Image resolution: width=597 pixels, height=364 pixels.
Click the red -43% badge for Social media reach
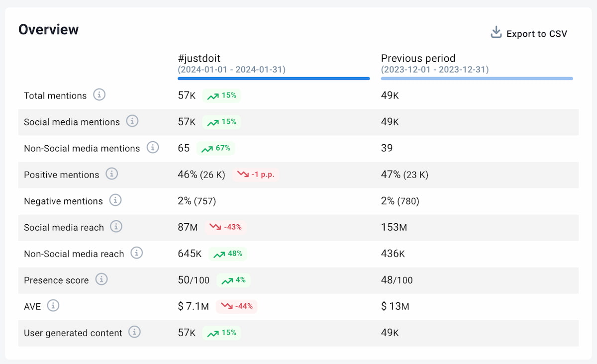[x=226, y=227]
